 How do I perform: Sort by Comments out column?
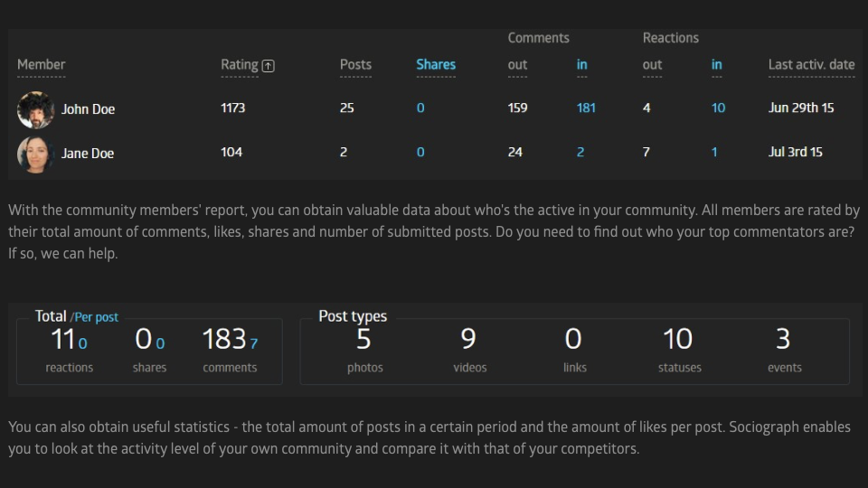click(x=517, y=65)
